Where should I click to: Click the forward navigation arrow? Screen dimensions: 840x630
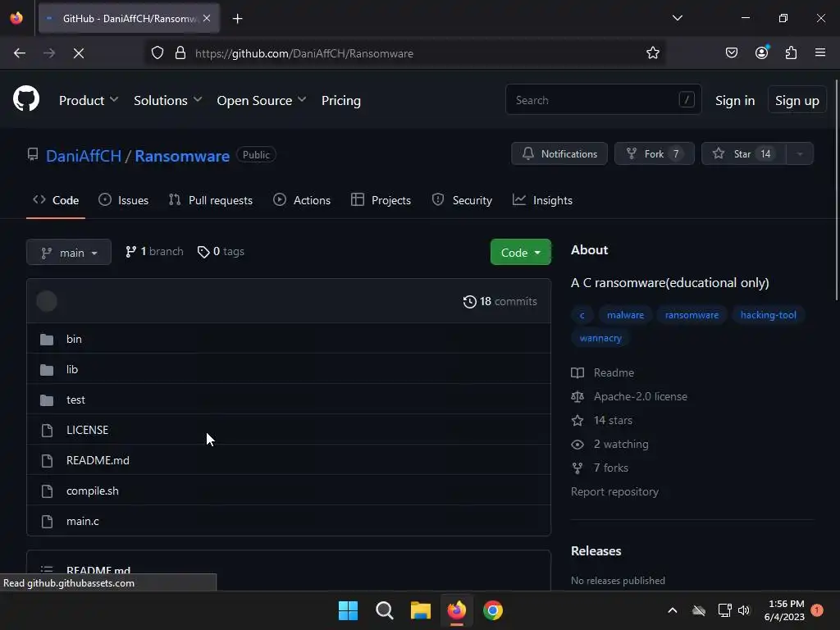click(49, 53)
